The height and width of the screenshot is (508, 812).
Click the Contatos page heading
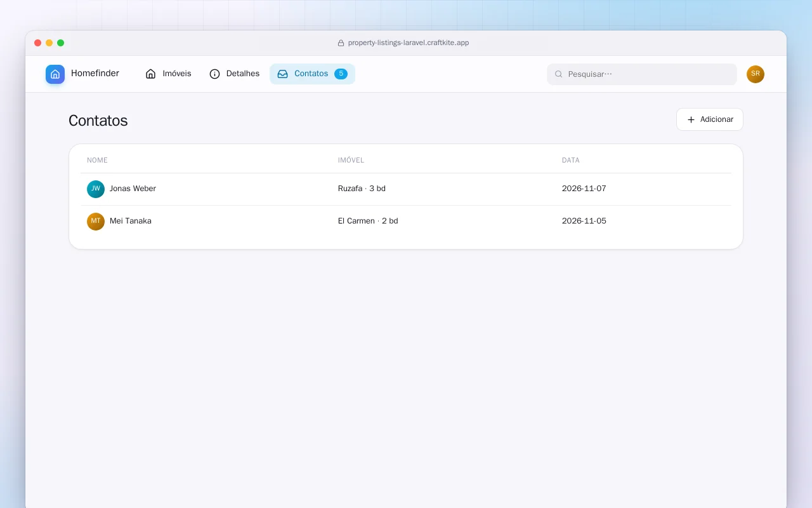(98, 121)
